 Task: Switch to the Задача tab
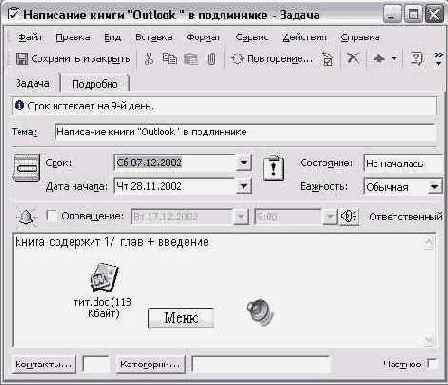point(33,83)
